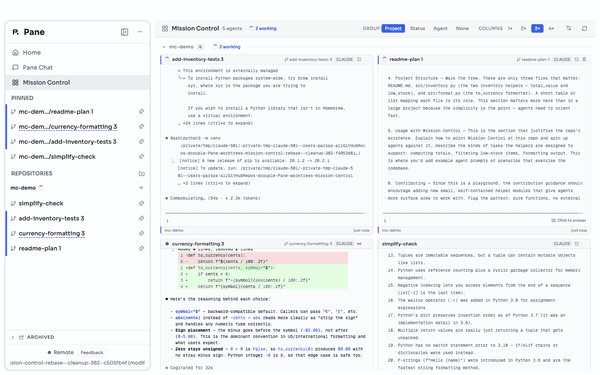The height and width of the screenshot is (375, 600).
Task: Open add-inventory-tests 3 under Repositories
Action: [x=51, y=218]
